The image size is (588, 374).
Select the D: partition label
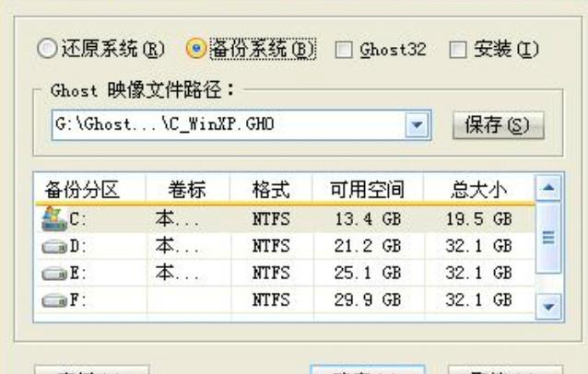pos(78,246)
